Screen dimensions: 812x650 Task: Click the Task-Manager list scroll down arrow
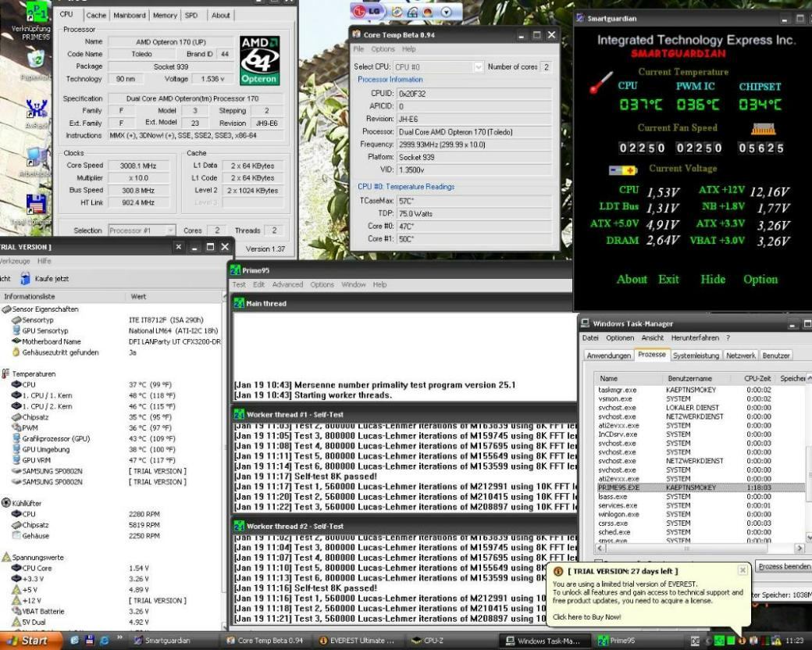pyautogui.click(x=808, y=537)
